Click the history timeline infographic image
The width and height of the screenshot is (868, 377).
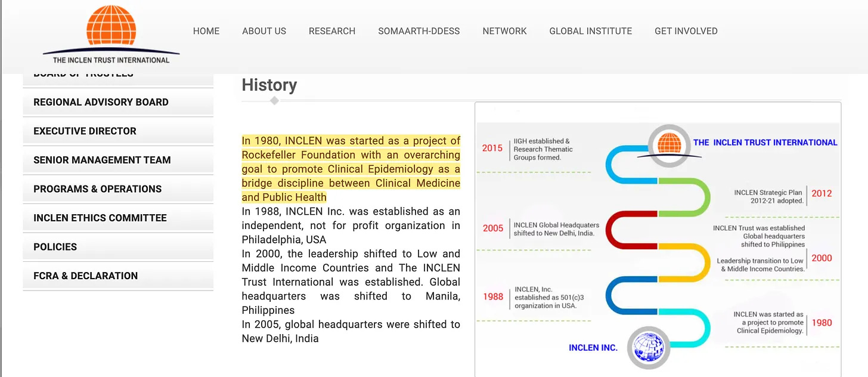(x=658, y=240)
